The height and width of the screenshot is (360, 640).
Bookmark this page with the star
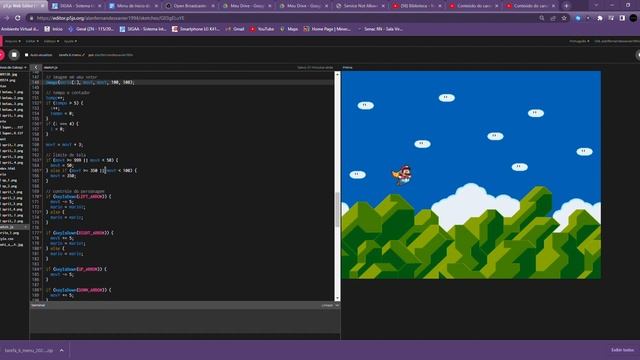[564, 18]
